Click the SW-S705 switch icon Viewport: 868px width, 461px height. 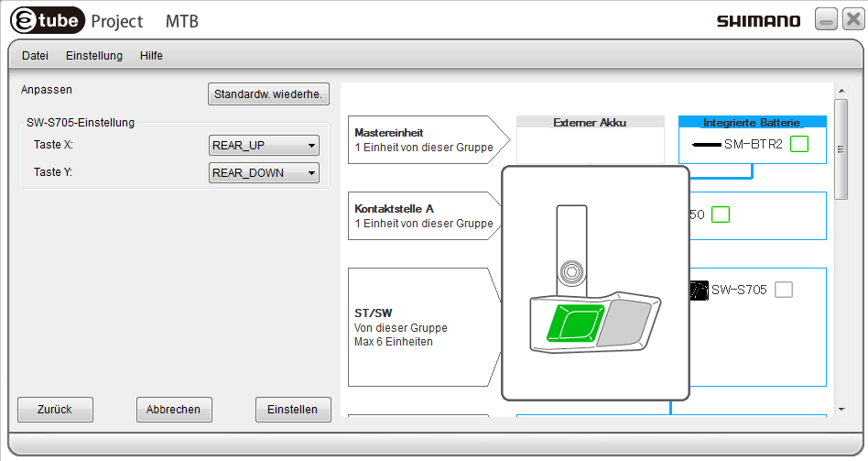click(699, 290)
